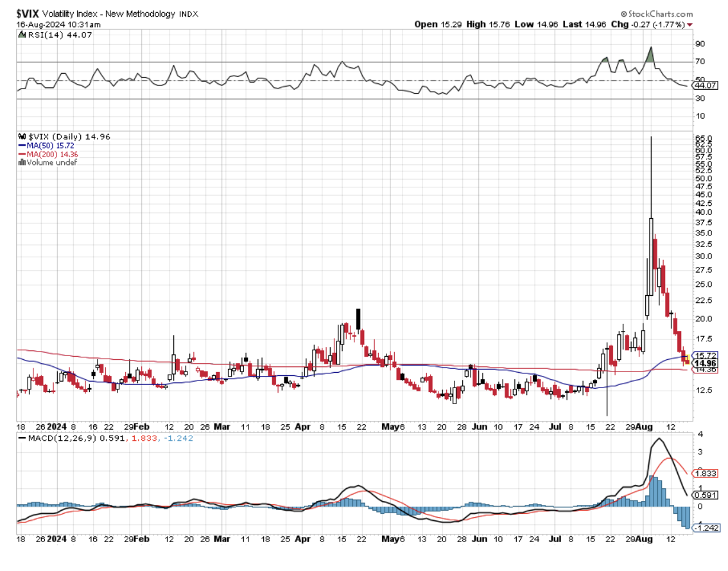This screenshot has height=571, width=728.
Task: Click the red down-arrow after the Chg value
Action: pos(689,24)
